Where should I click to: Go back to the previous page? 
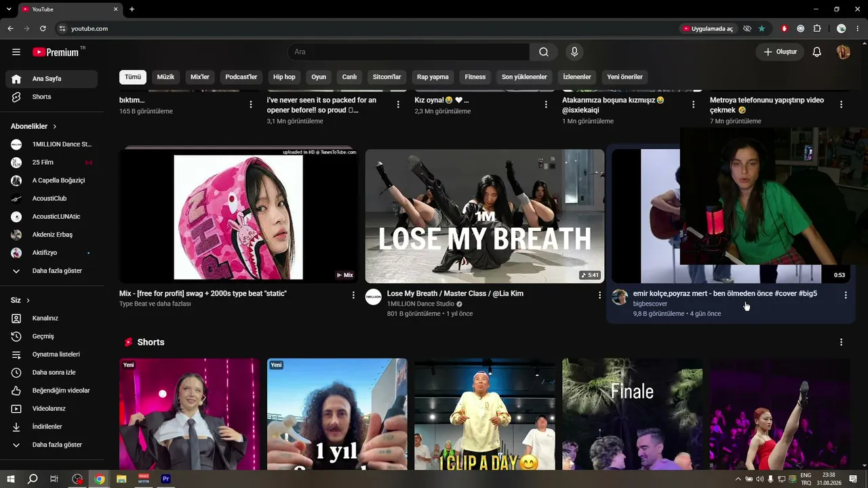click(10, 28)
